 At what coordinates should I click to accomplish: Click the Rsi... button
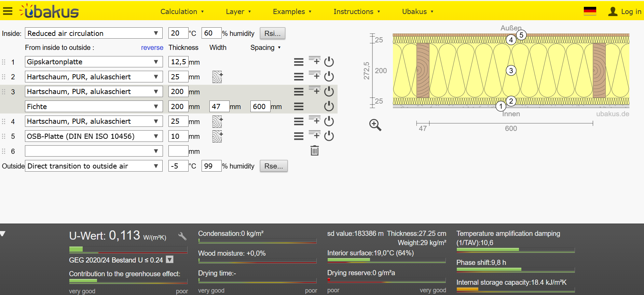click(272, 33)
